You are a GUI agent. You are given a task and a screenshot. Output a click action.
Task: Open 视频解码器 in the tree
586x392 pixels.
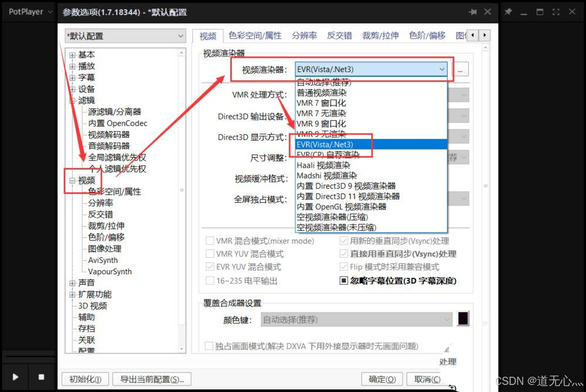(x=109, y=135)
